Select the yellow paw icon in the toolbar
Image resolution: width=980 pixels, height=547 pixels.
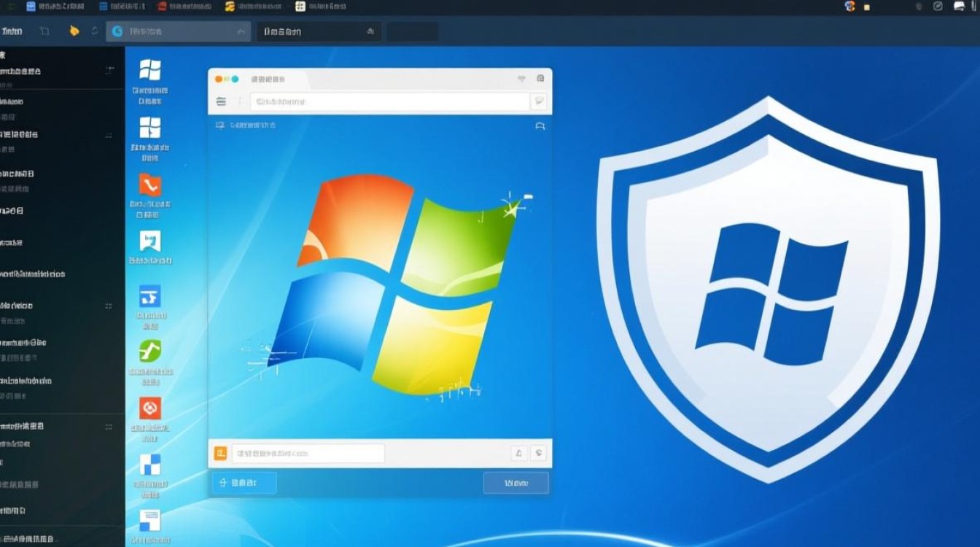point(74,31)
